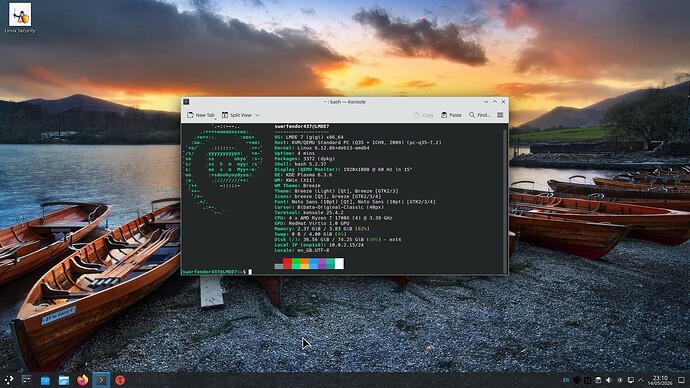
Task: Open the clipboard tray icon
Action: click(587, 380)
